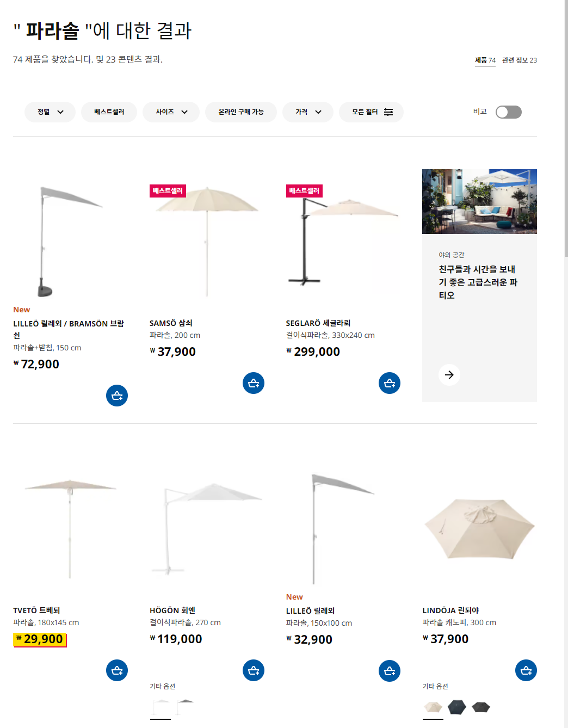The image size is (568, 728).
Task: Add SEGLARÖ hanging parasol to cart
Action: coord(390,383)
